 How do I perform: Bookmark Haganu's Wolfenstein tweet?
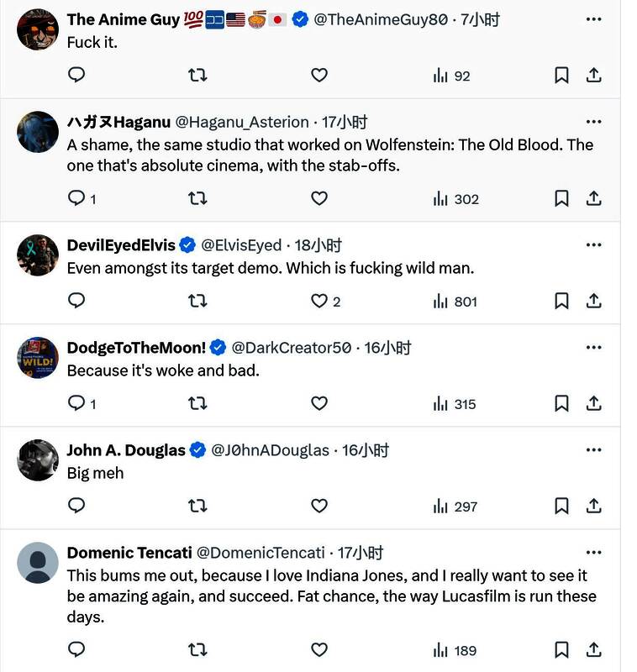click(x=561, y=199)
